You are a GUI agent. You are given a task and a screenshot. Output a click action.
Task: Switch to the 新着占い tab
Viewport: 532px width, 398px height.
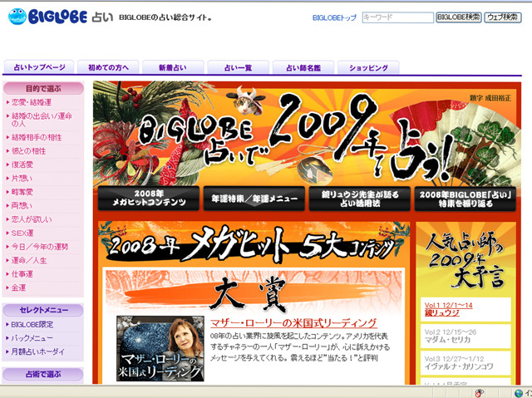coord(173,67)
